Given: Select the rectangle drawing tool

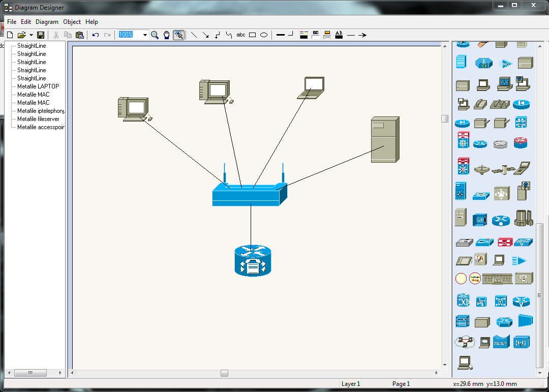Looking at the screenshot, I should [x=253, y=35].
